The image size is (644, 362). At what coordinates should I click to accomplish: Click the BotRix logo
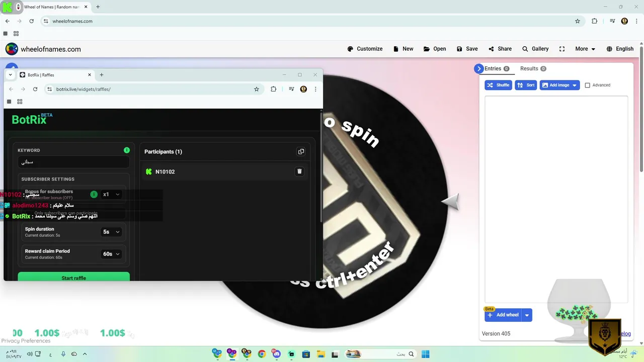32,119
